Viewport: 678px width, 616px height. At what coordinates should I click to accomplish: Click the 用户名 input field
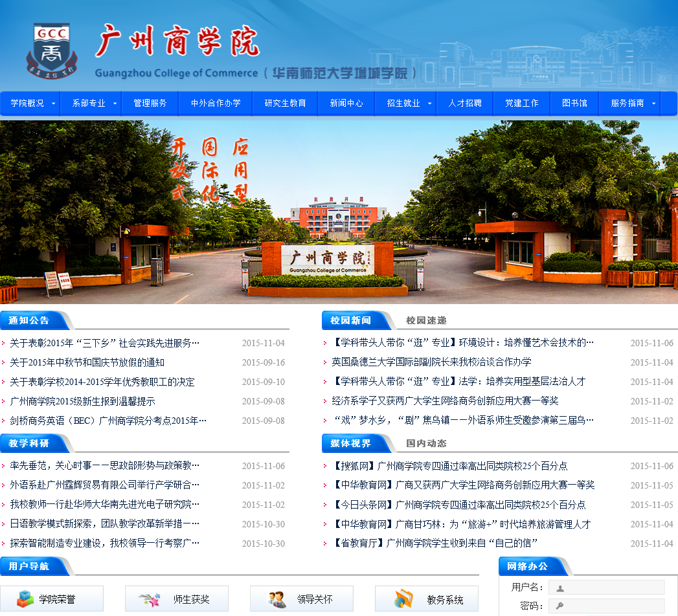click(607, 588)
